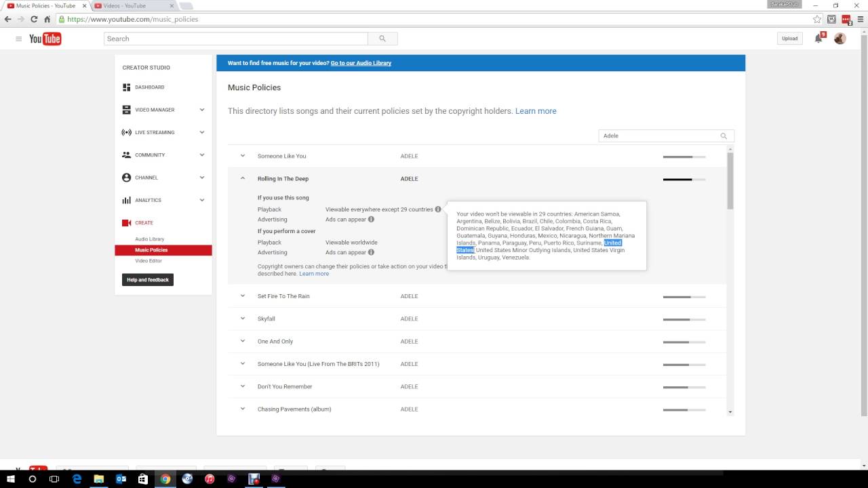Open Audio Library in the sidebar
The height and width of the screenshot is (488, 868).
(149, 239)
